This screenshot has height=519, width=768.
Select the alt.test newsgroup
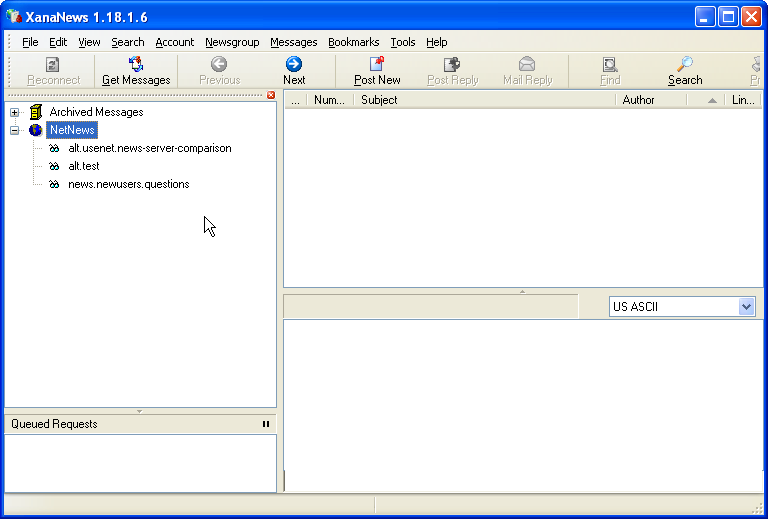pyautogui.click(x=83, y=166)
